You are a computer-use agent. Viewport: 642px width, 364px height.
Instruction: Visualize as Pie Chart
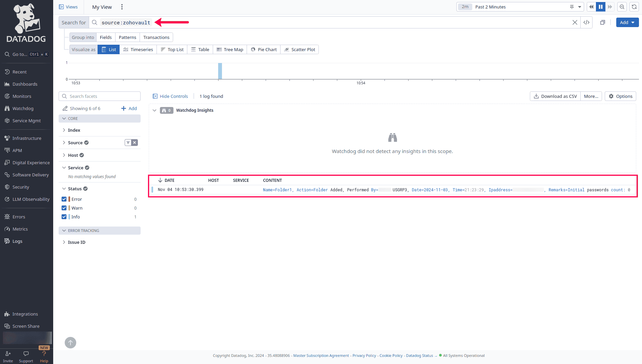(264, 49)
